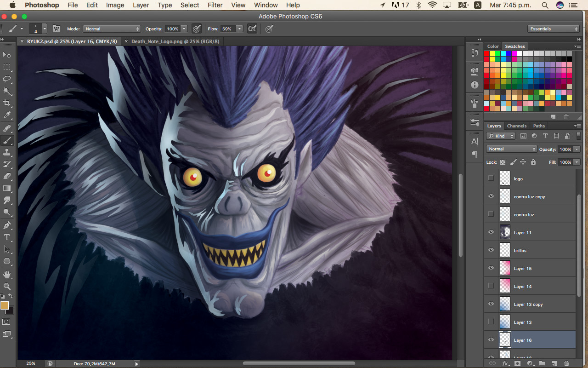Open macOS Spotlight search
Image resolution: width=588 pixels, height=368 pixels.
(545, 5)
